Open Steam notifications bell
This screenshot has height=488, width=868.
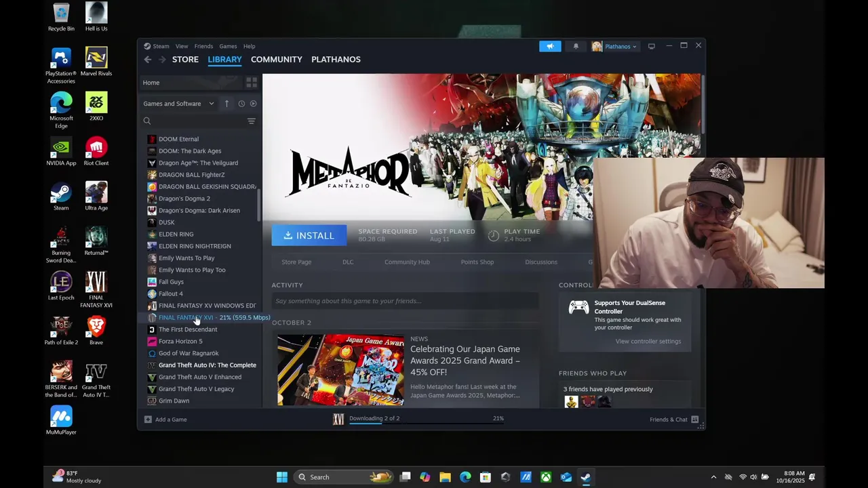(x=576, y=46)
